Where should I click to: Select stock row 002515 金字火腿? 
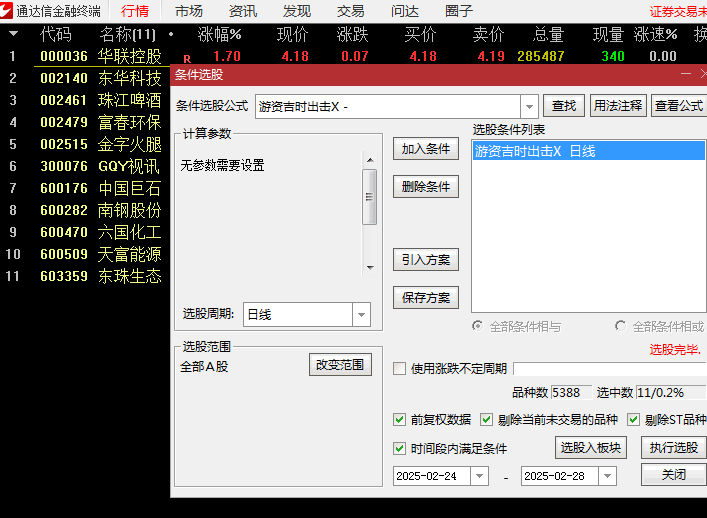pyautogui.click(x=85, y=144)
